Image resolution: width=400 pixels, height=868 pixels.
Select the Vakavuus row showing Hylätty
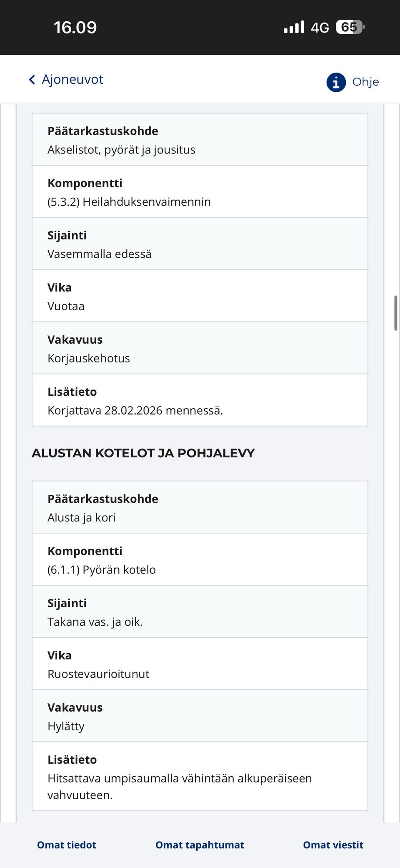pos(199,717)
